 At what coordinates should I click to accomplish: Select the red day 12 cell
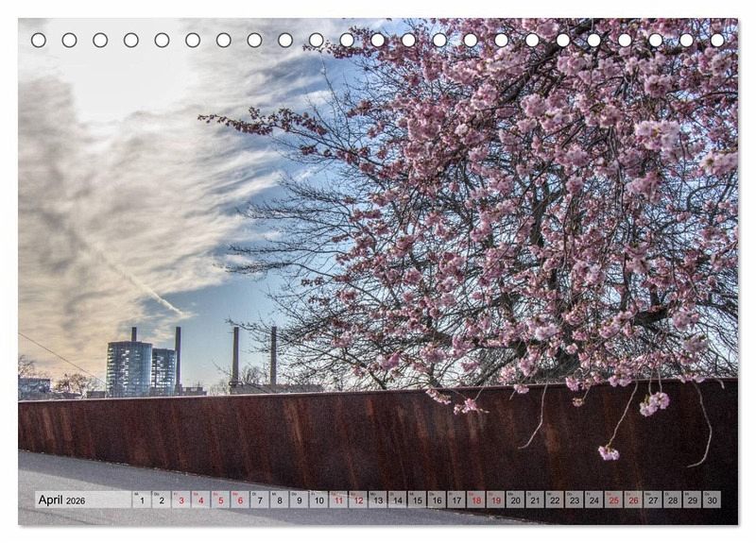(x=358, y=500)
